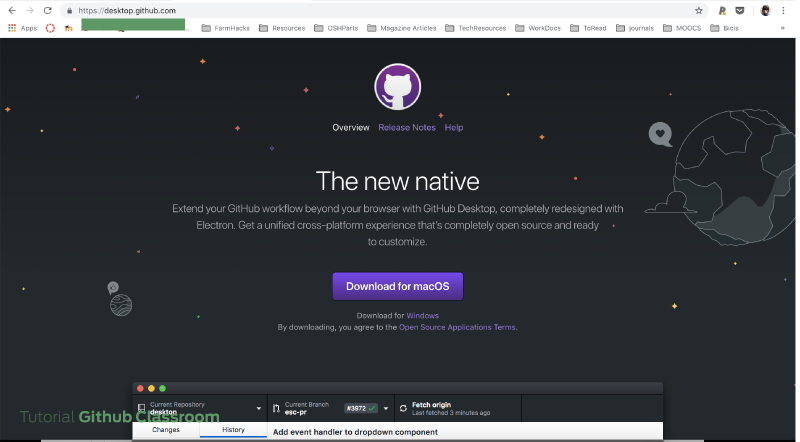Click the current repository icon
The height and width of the screenshot is (442, 800).
pos(141,408)
